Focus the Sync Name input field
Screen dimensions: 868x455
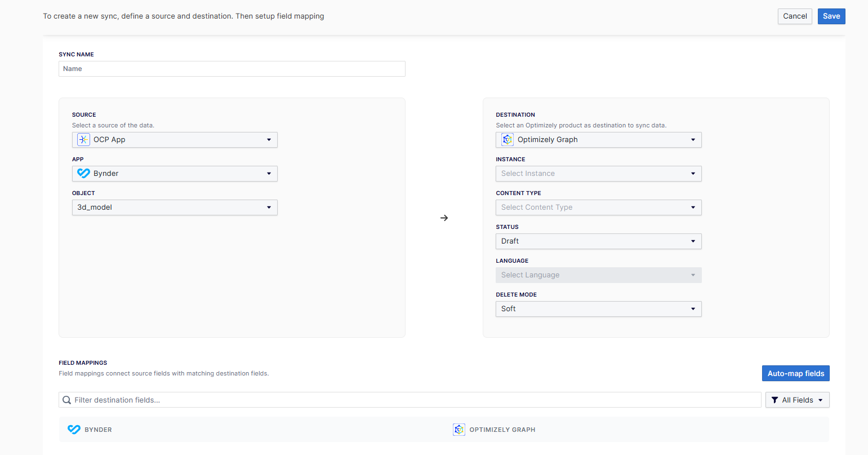[232, 69]
